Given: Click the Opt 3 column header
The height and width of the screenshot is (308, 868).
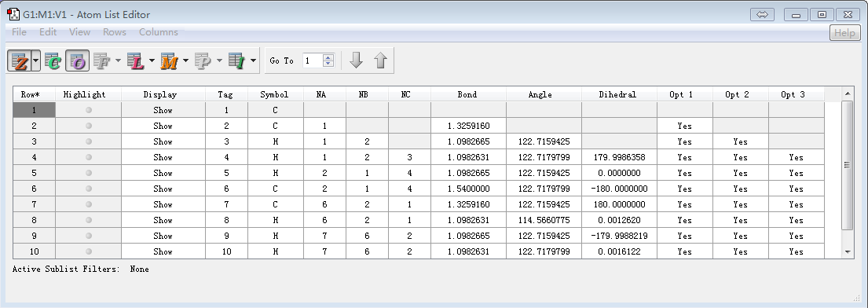Looking at the screenshot, I should pos(796,94).
